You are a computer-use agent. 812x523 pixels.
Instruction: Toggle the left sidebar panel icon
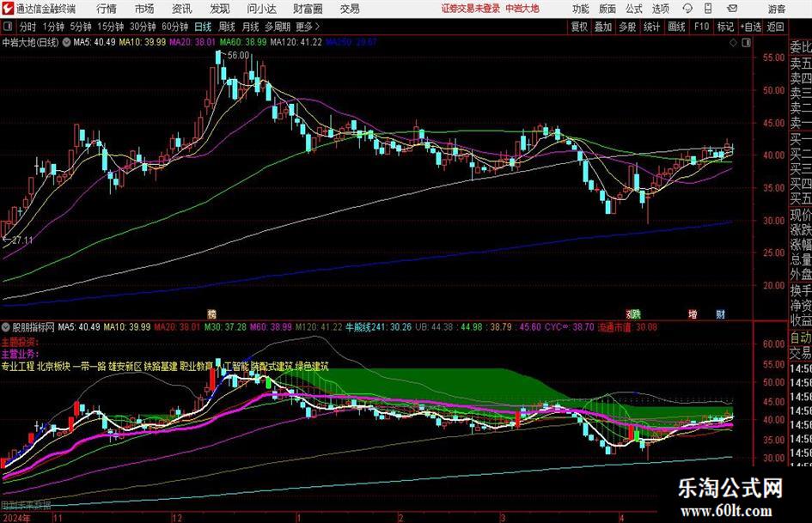pyautogui.click(x=8, y=27)
